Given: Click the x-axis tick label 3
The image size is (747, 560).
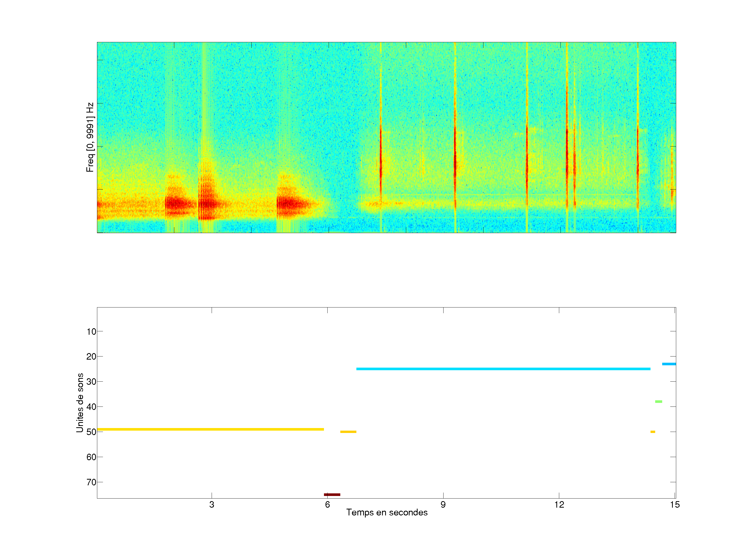Looking at the screenshot, I should 211,505.
